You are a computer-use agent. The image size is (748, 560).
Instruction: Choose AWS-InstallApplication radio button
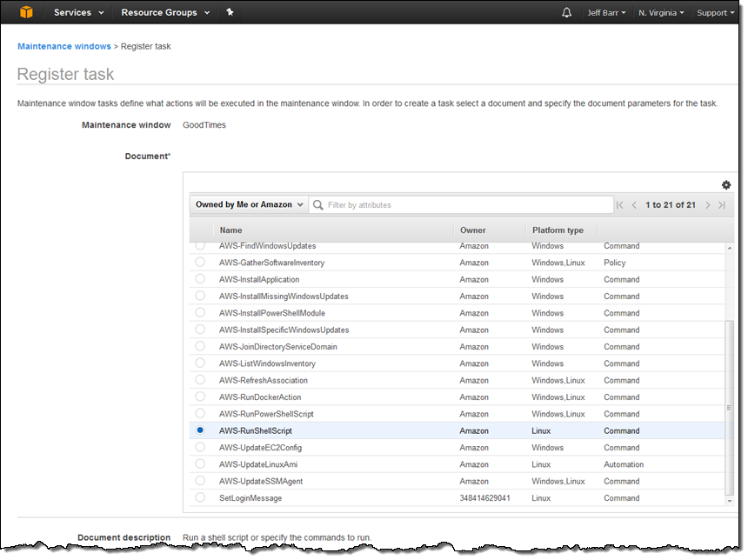(x=200, y=278)
